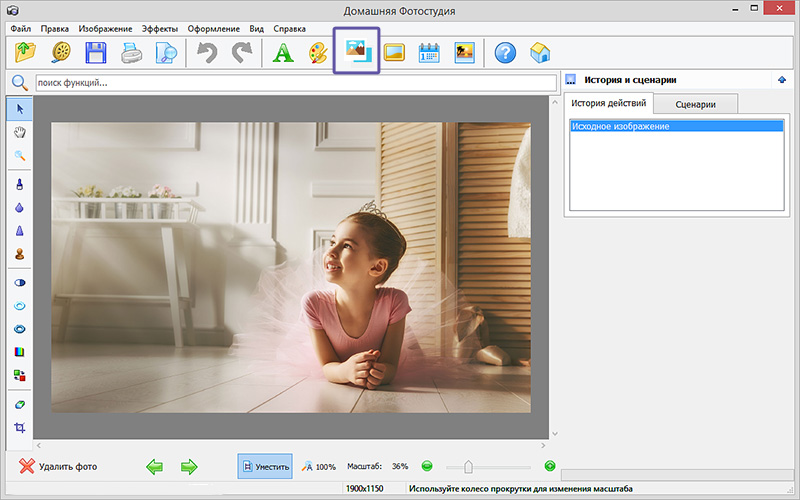
Task: Open the Файл menu
Action: pos(21,29)
